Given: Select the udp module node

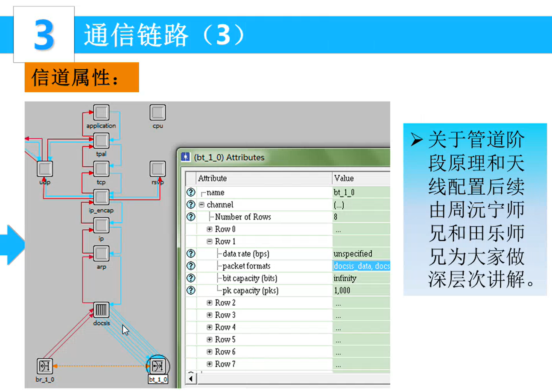Looking at the screenshot, I should [45, 169].
